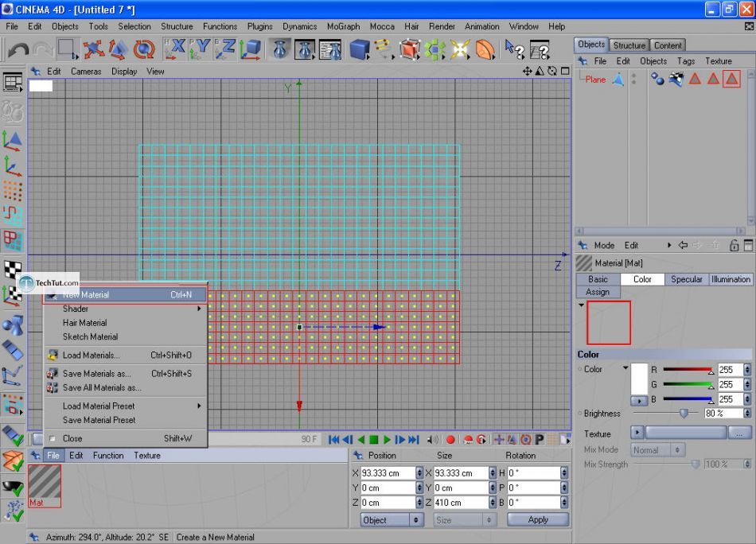Viewport: 756px width, 544px height.
Task: Select the Scale tool icon
Action: point(118,49)
